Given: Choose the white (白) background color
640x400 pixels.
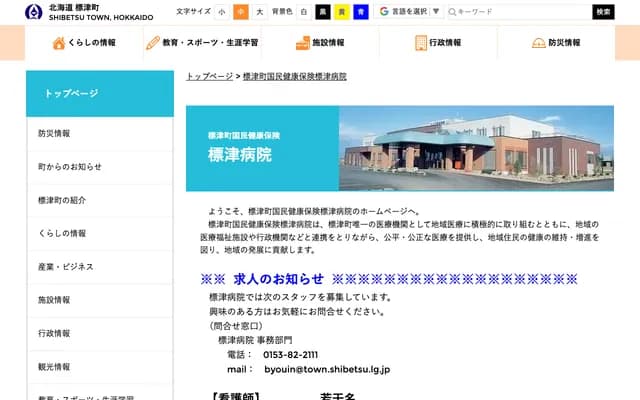Looking at the screenshot, I should coord(304,12).
